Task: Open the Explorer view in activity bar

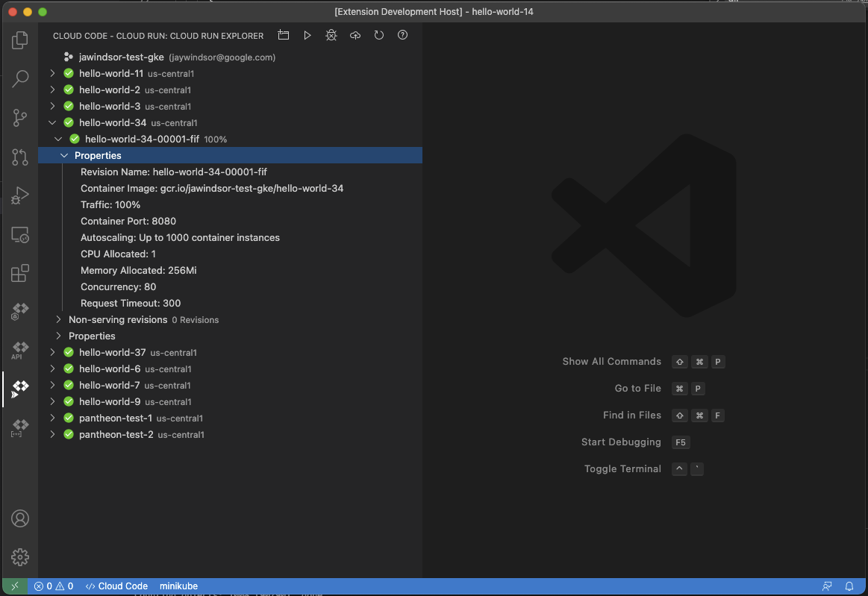Action: pyautogui.click(x=20, y=40)
